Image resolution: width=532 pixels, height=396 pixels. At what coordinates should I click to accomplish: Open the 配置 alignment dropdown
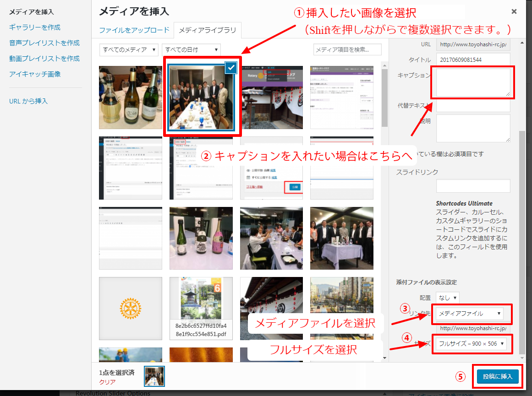[x=447, y=297]
